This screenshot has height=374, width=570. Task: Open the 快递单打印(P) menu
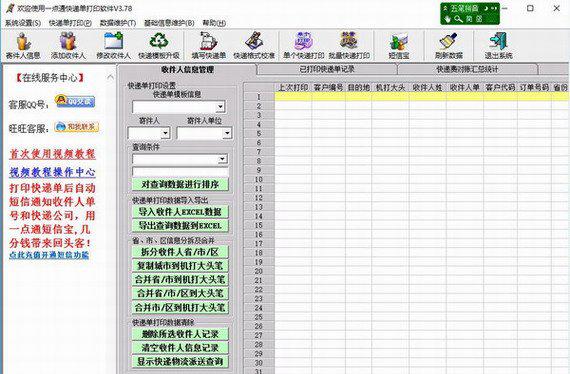click(x=70, y=23)
